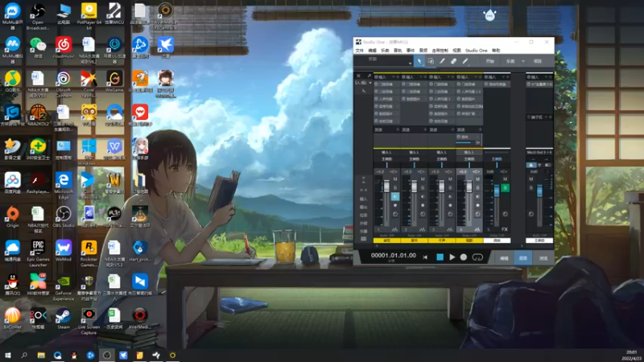644x362 pixels.
Task: Solo mixer channel 4
Action: pyautogui.click(x=477, y=188)
